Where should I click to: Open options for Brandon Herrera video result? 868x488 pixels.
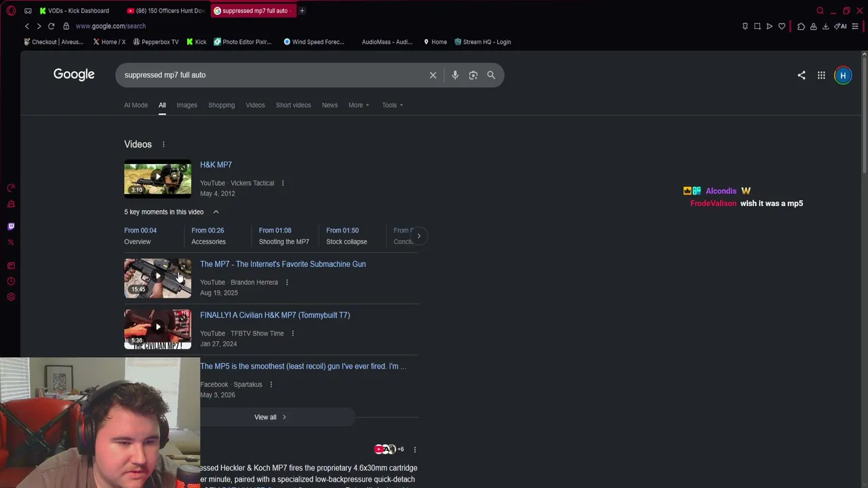pyautogui.click(x=287, y=282)
